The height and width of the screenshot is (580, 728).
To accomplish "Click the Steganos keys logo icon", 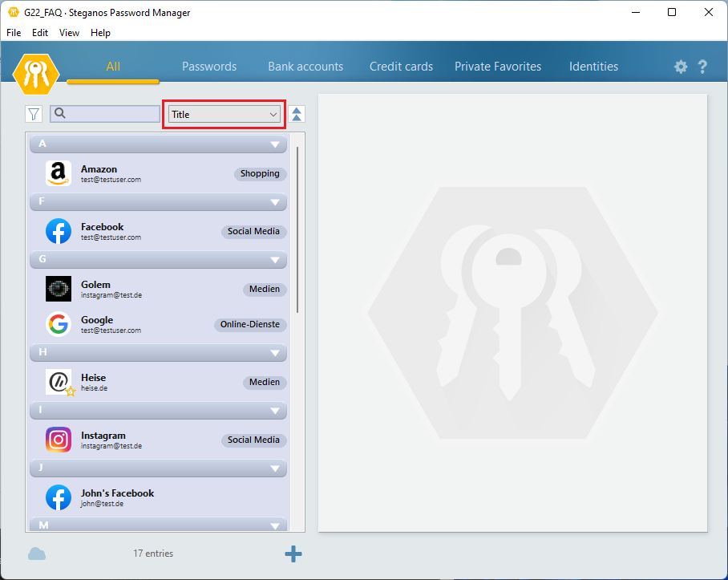I will pos(36,73).
